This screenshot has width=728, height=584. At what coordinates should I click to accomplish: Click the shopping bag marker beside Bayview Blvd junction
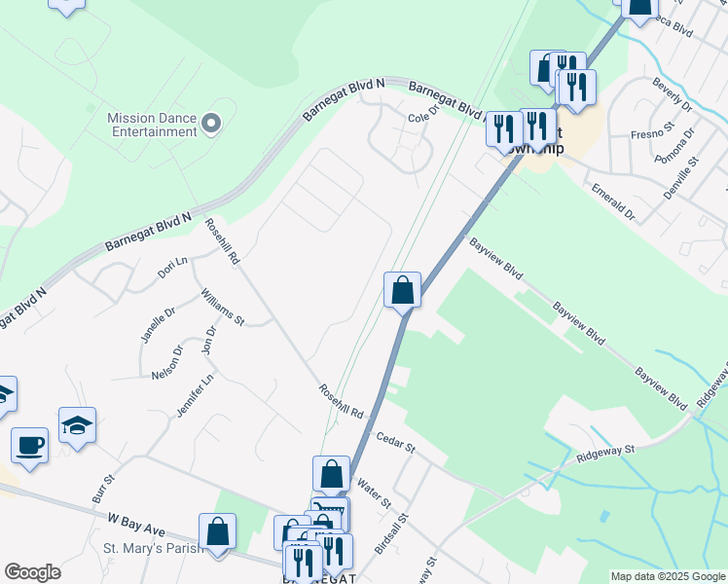403,292
